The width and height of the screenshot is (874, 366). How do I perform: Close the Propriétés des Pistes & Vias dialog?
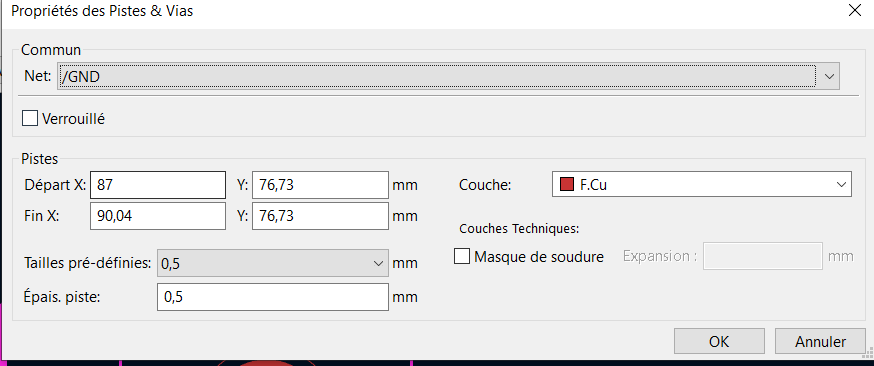[x=854, y=11]
